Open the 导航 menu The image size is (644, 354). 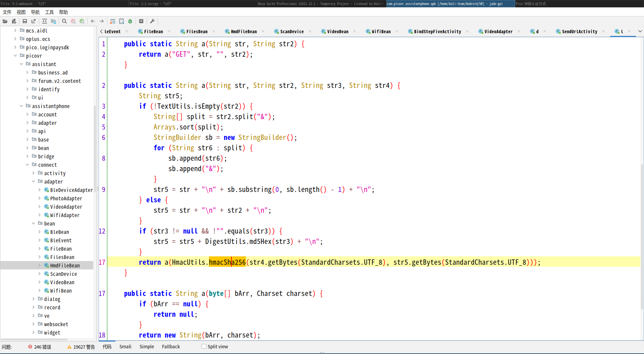[35, 12]
